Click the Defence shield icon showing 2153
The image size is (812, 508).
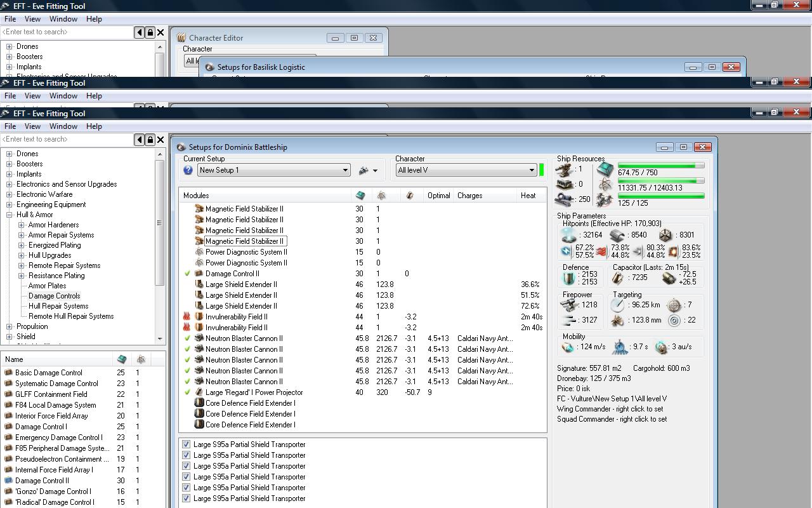pos(568,278)
